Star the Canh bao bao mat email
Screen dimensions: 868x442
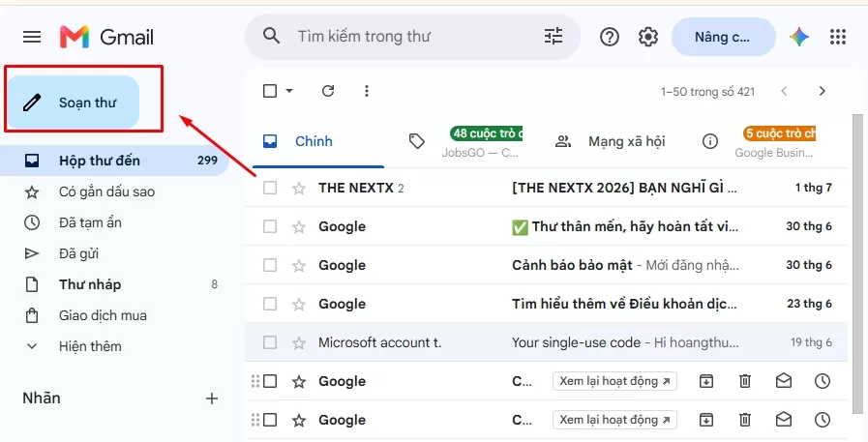(299, 266)
